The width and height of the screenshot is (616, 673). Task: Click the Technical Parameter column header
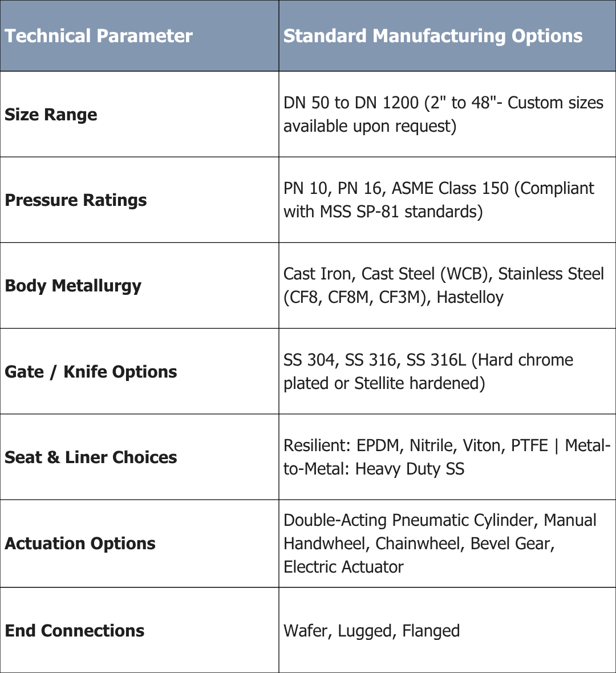[98, 35]
